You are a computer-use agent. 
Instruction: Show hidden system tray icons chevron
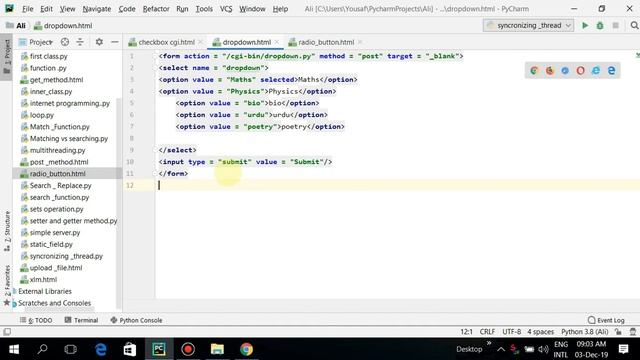pyautogui.click(x=501, y=349)
